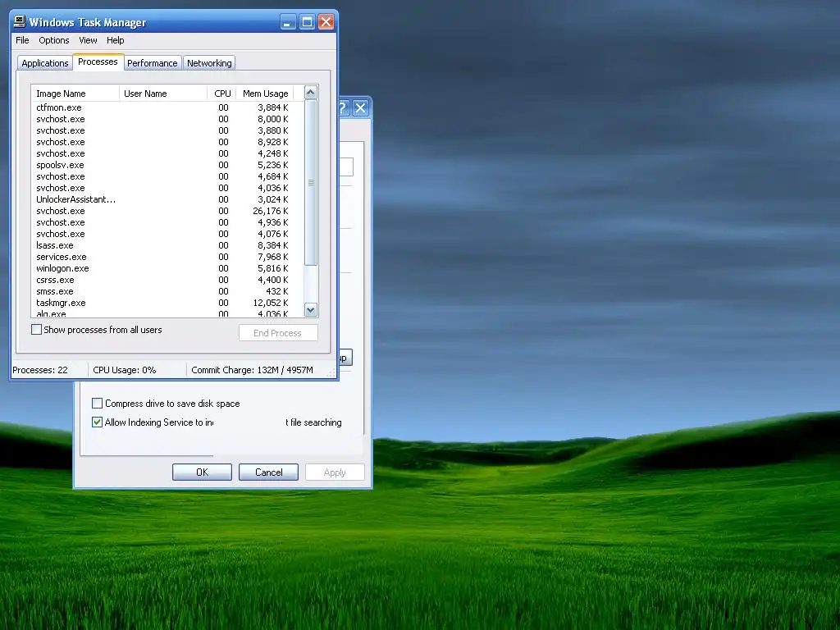Viewport: 840px width, 630px height.
Task: Open the Options menu
Action: pos(53,40)
